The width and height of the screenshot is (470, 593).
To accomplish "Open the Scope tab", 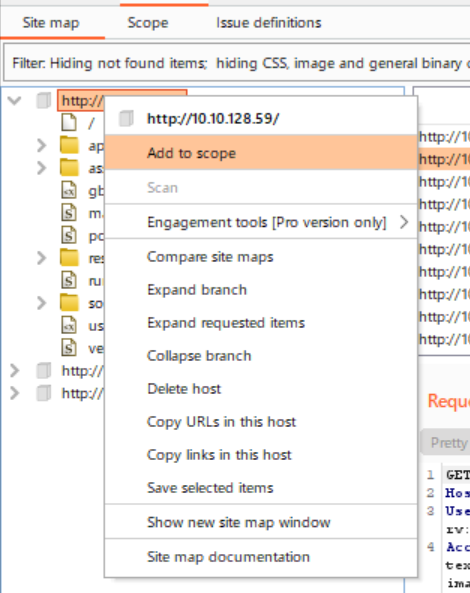I will 148,23.
